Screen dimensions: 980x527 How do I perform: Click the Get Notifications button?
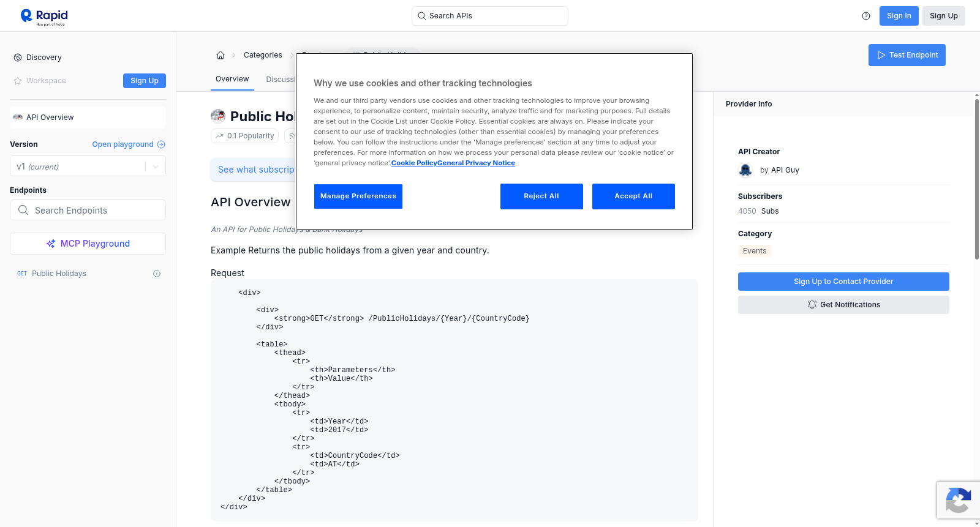(x=843, y=305)
